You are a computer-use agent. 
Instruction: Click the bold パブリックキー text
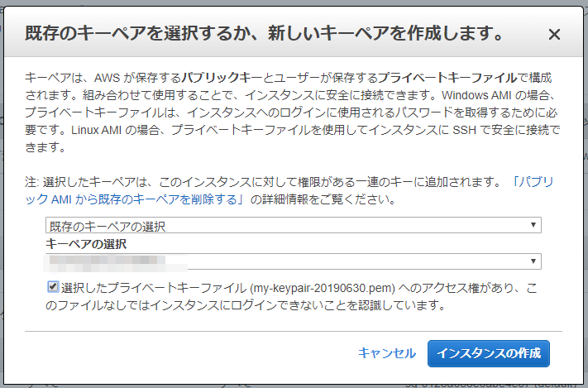tap(222, 78)
